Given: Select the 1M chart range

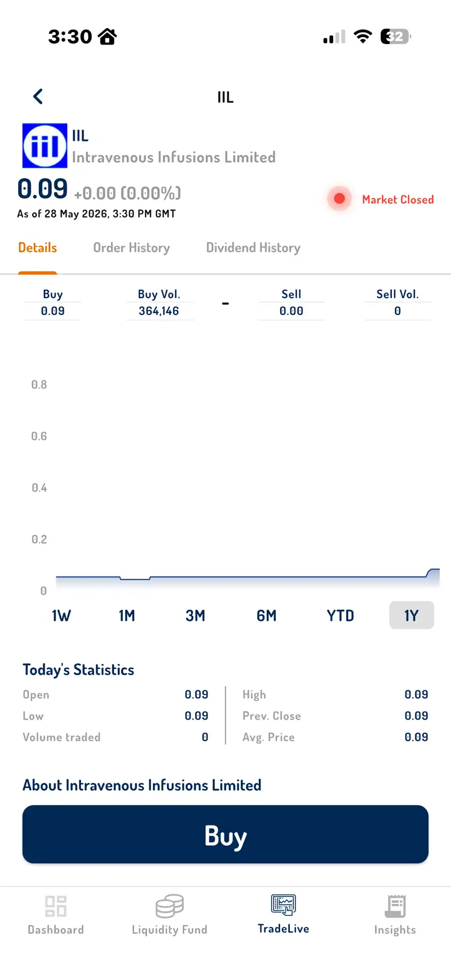Looking at the screenshot, I should pyautogui.click(x=127, y=615).
